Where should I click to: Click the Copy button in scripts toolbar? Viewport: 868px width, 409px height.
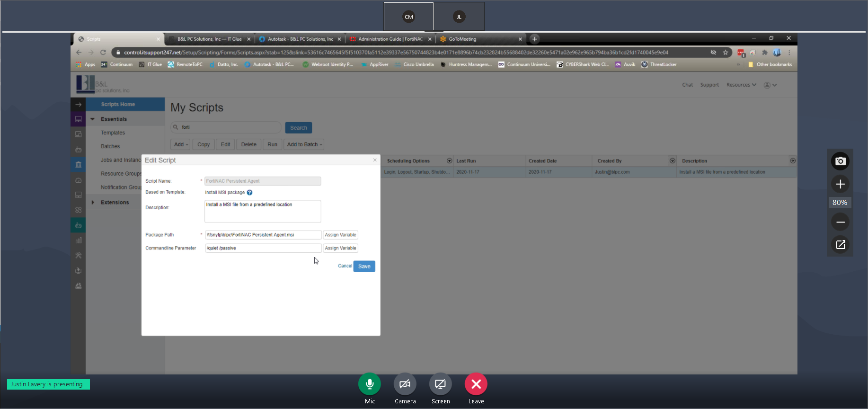point(204,144)
